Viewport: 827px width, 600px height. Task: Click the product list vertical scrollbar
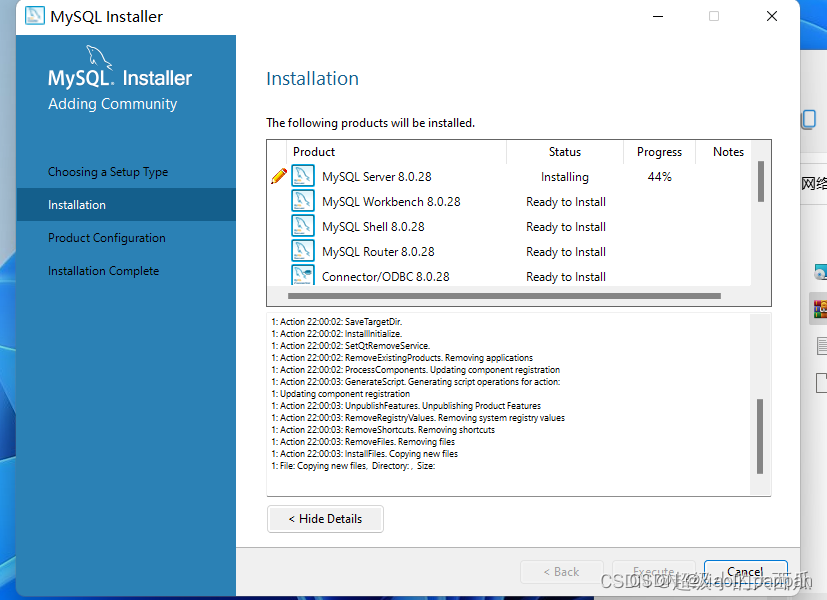[x=761, y=182]
